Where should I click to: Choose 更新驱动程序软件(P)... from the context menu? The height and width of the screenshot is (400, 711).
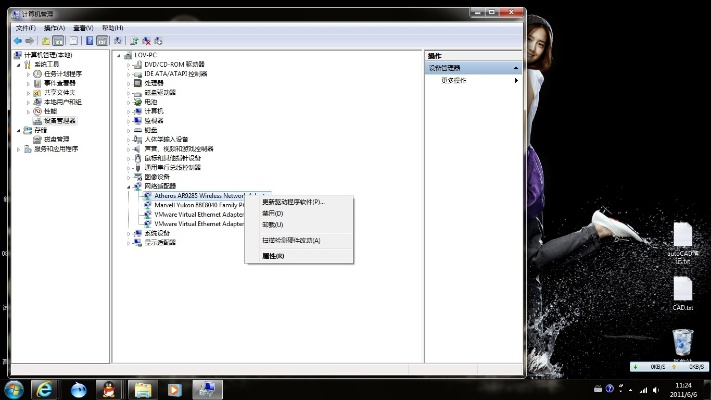pyautogui.click(x=292, y=202)
